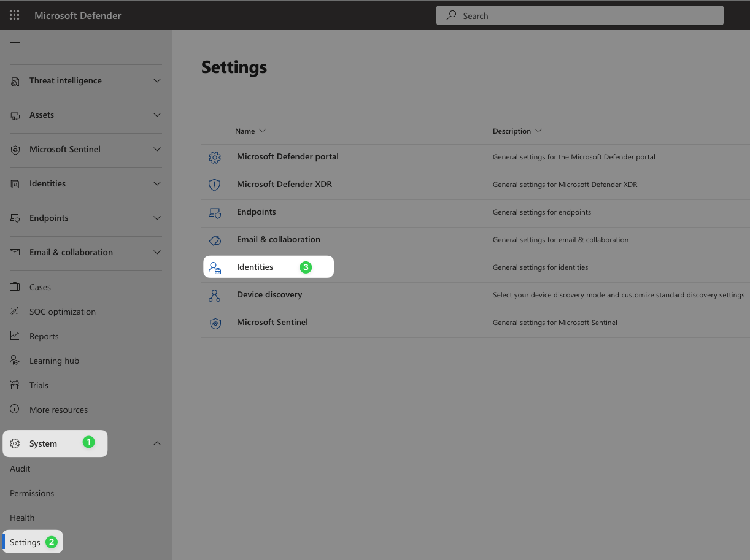Screen dimensions: 750x560
Task: Expand Threat intelligence chevron
Action: point(157,81)
